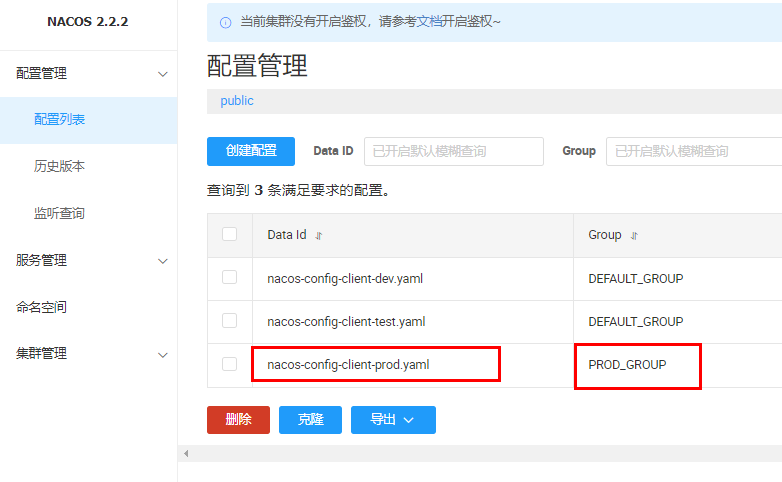The width and height of the screenshot is (782, 482).
Task: Click DEFAULT_GROUP in the dev.yaml row
Action: (635, 278)
